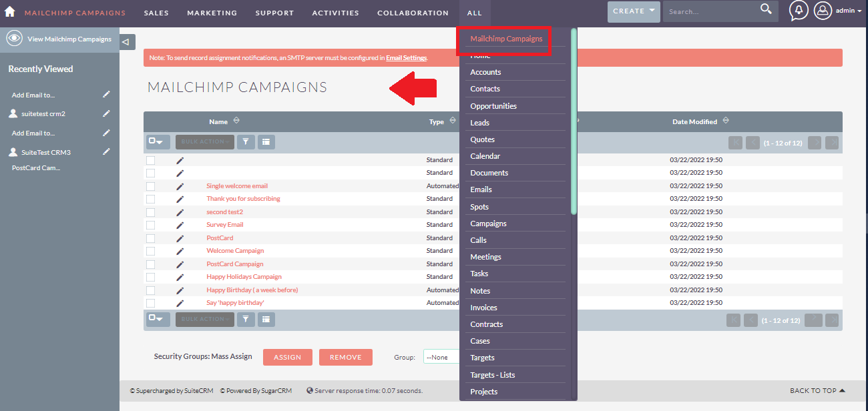Choose Accounts from the ALL dropdown
Image resolution: width=868 pixels, height=411 pixels.
(485, 72)
